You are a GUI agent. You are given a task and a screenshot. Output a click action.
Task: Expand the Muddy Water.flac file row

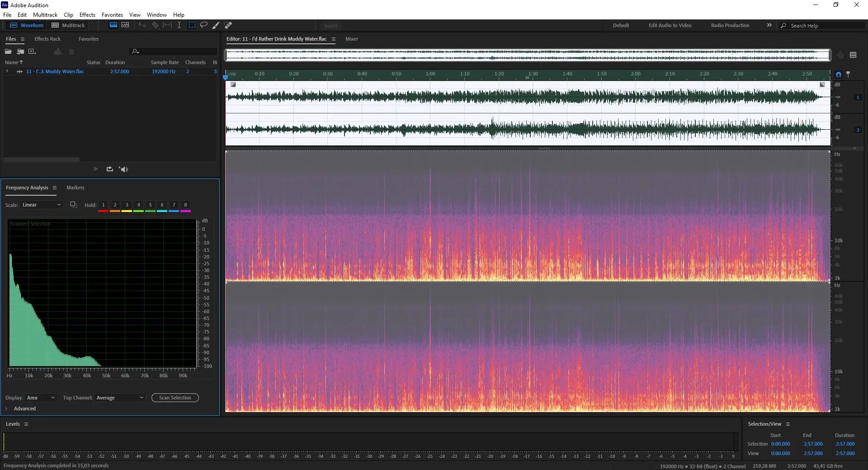click(7, 71)
